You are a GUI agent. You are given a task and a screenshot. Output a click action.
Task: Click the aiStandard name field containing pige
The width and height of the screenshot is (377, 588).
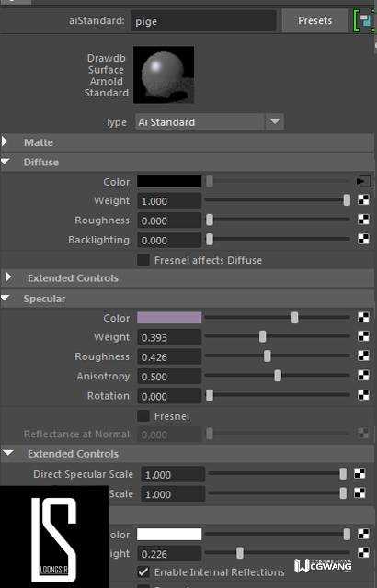[203, 21]
